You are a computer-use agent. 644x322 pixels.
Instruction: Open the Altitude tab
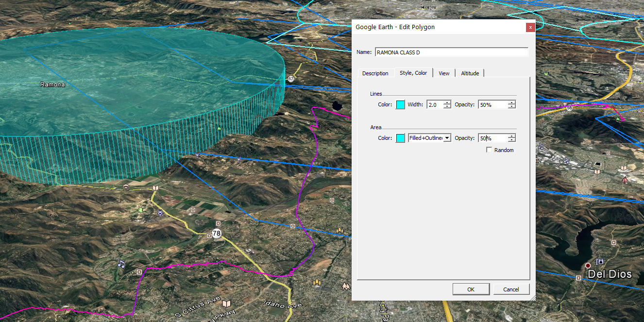470,73
